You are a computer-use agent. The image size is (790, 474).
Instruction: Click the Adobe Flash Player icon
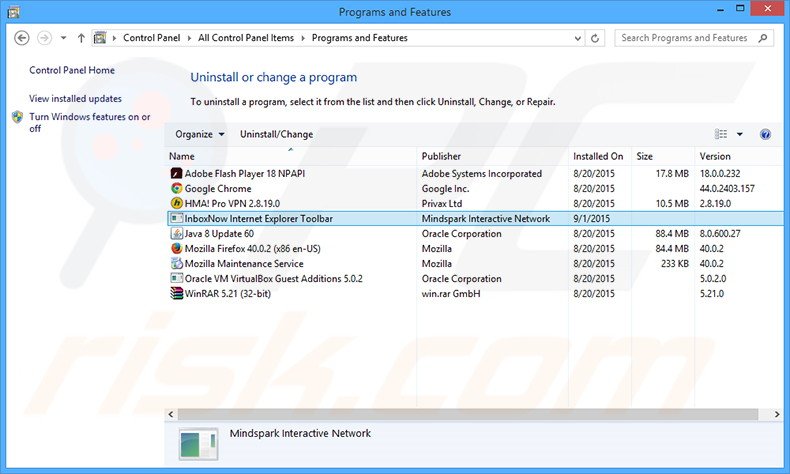point(176,173)
